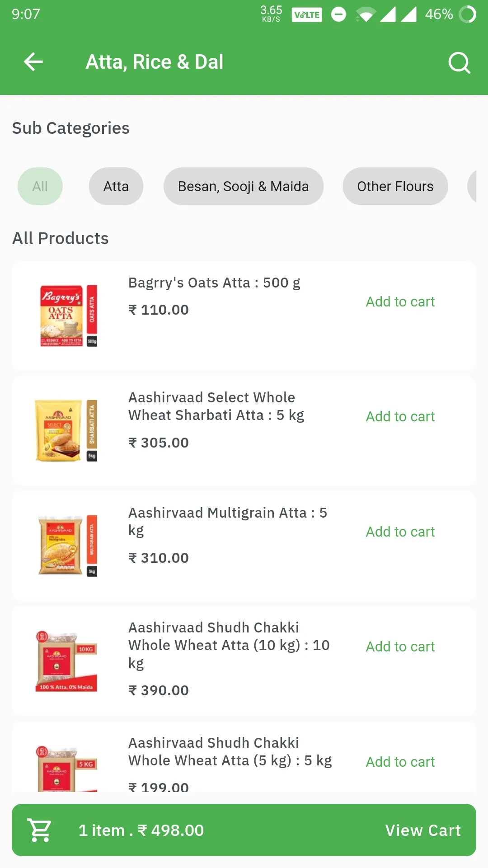Select the All sub-category chip
This screenshot has height=868, width=488.
click(x=40, y=186)
